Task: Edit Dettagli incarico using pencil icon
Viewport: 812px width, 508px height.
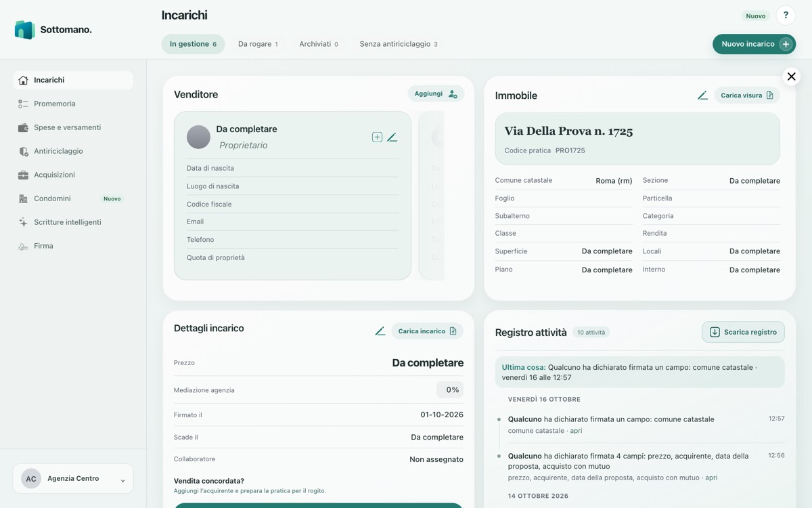Action: [x=380, y=331]
